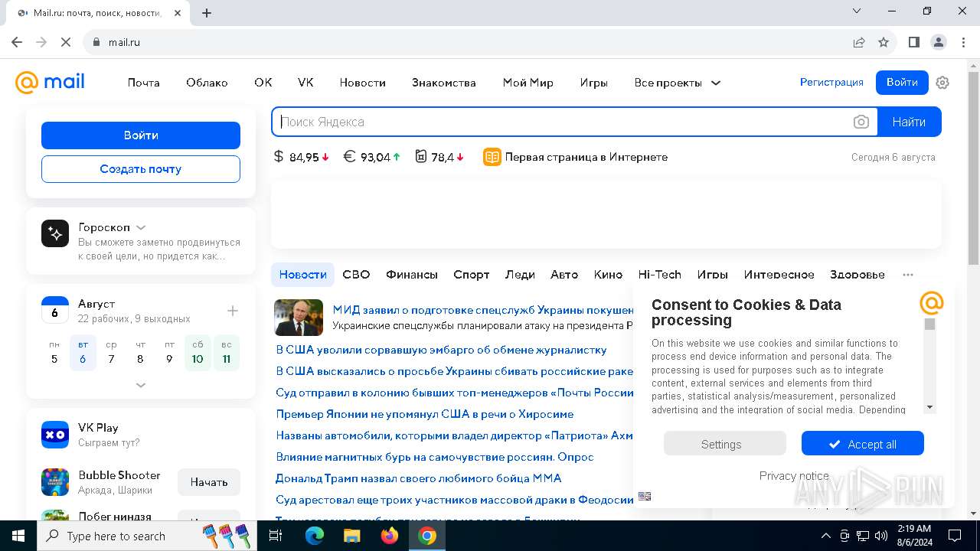
Task: Expand the Все проекты dropdown
Action: click(678, 83)
